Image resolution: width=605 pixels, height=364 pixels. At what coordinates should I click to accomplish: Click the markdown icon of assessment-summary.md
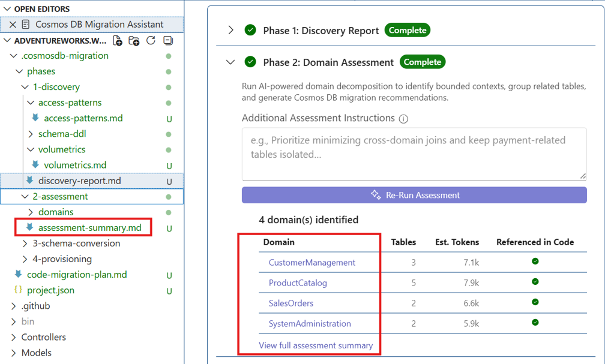29,227
